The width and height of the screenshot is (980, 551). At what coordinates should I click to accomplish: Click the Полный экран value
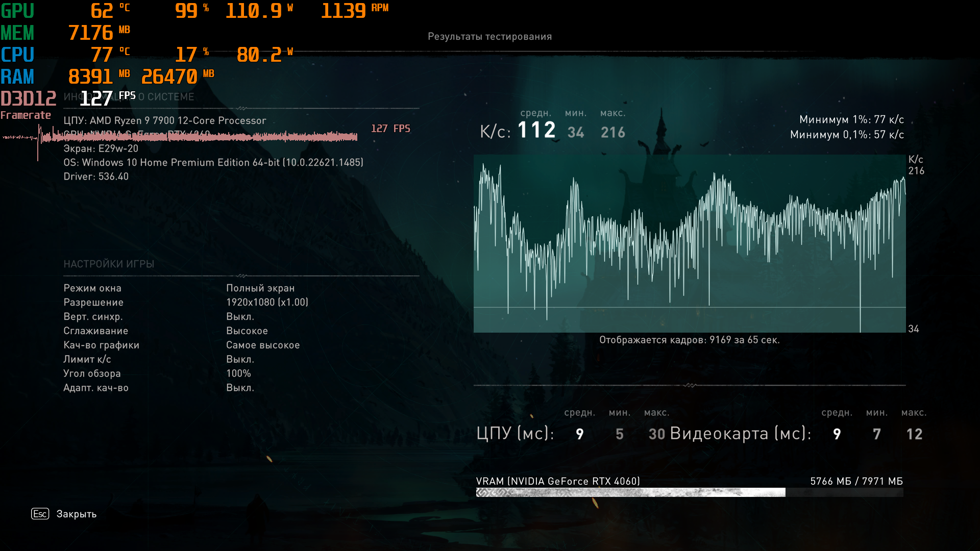[x=260, y=288]
